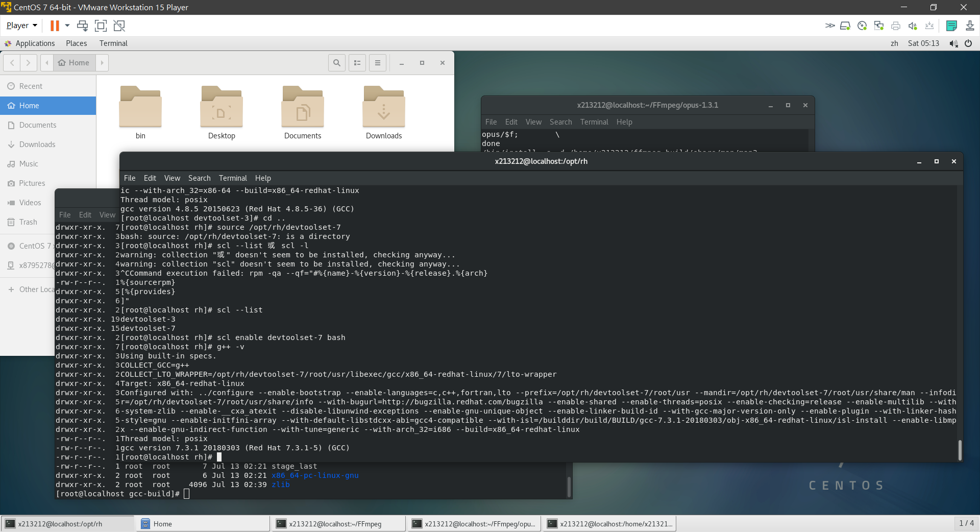Expand the arrow next to the pause button

(x=67, y=26)
